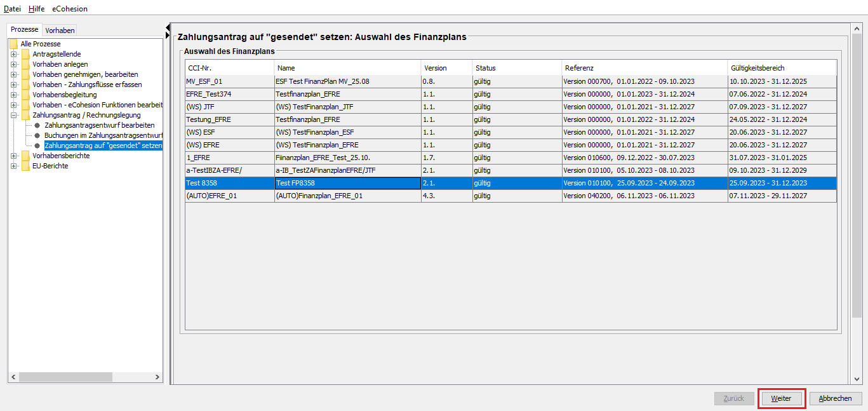Viewport: 868px width, 411px height.
Task: Click the Alle Prozesse folder icon
Action: [13, 44]
